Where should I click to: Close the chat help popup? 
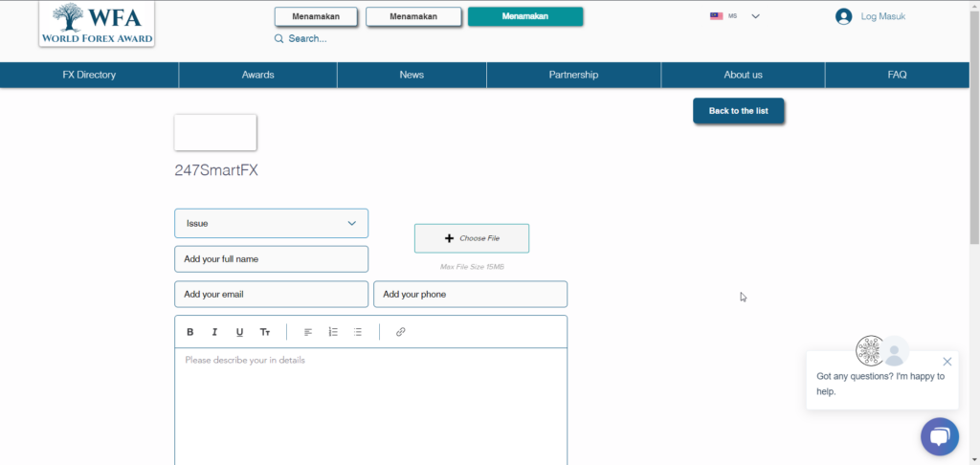tap(947, 362)
